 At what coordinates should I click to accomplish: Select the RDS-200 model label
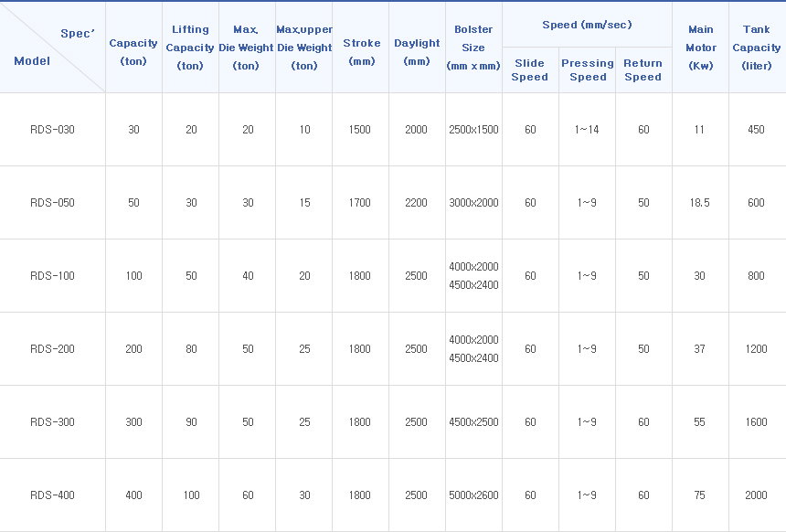[52, 349]
